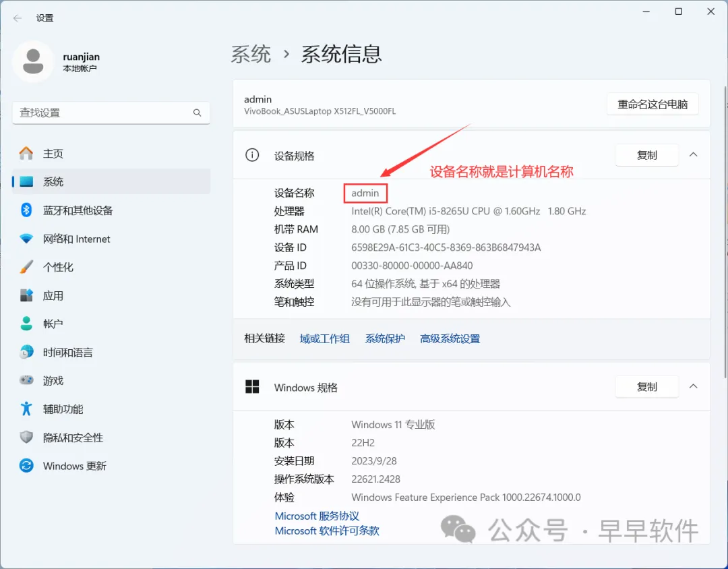
Task: Click the Wi-Fi network icon in sidebar
Action: pos(26,239)
